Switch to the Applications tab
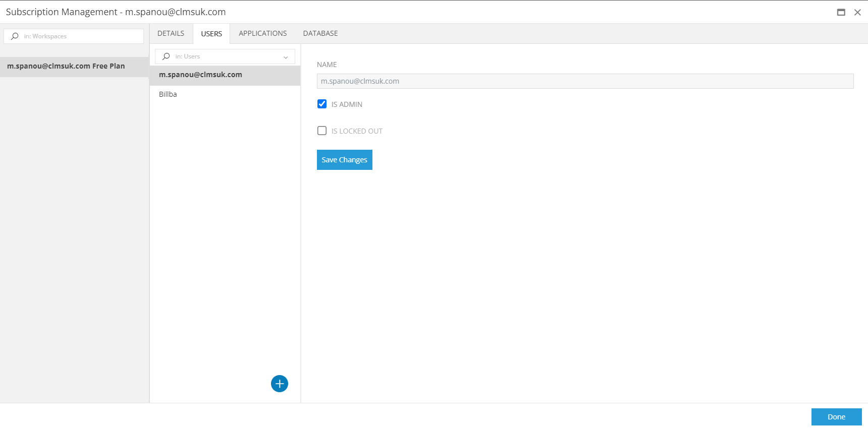The height and width of the screenshot is (430, 868). click(263, 33)
